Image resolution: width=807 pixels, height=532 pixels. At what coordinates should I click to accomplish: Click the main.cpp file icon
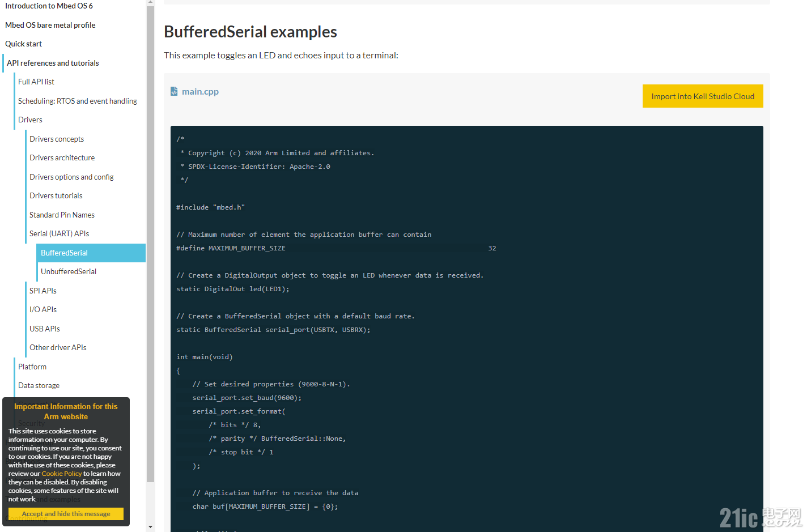(174, 91)
